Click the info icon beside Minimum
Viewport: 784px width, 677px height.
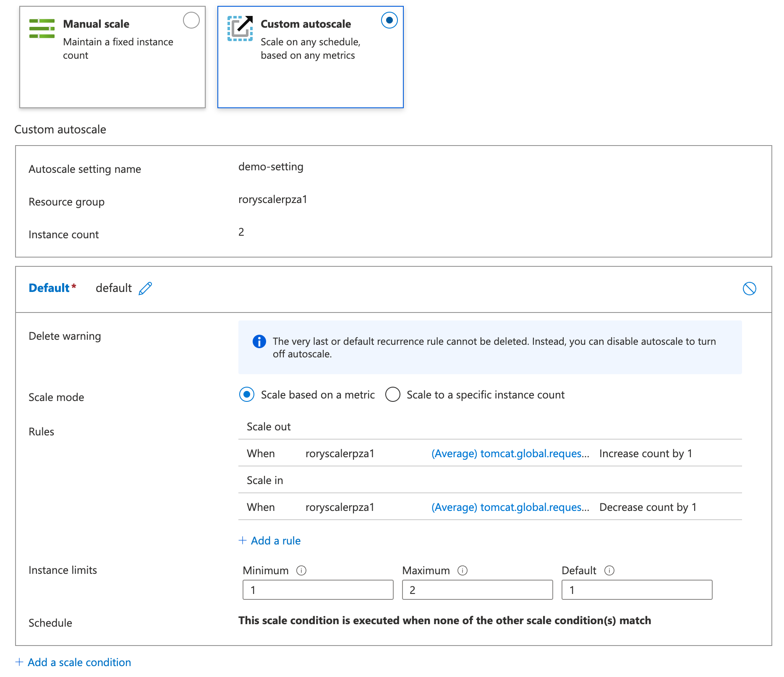(301, 570)
